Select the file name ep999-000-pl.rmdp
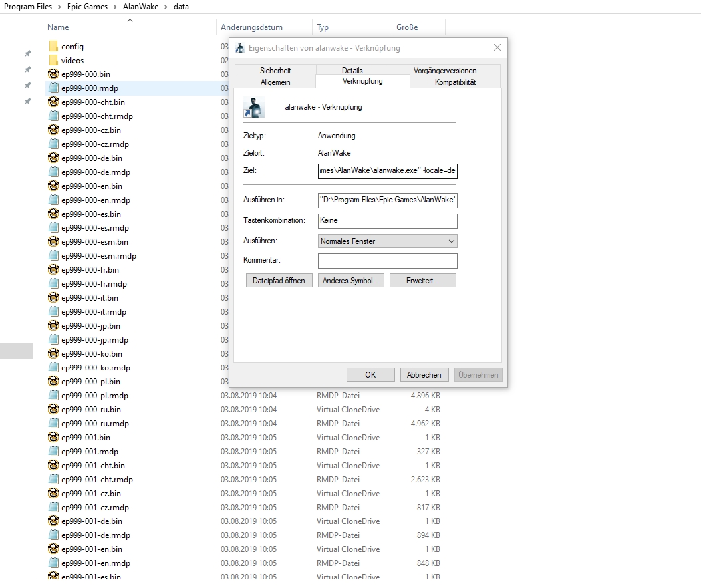The height and width of the screenshot is (588, 701). 95,396
